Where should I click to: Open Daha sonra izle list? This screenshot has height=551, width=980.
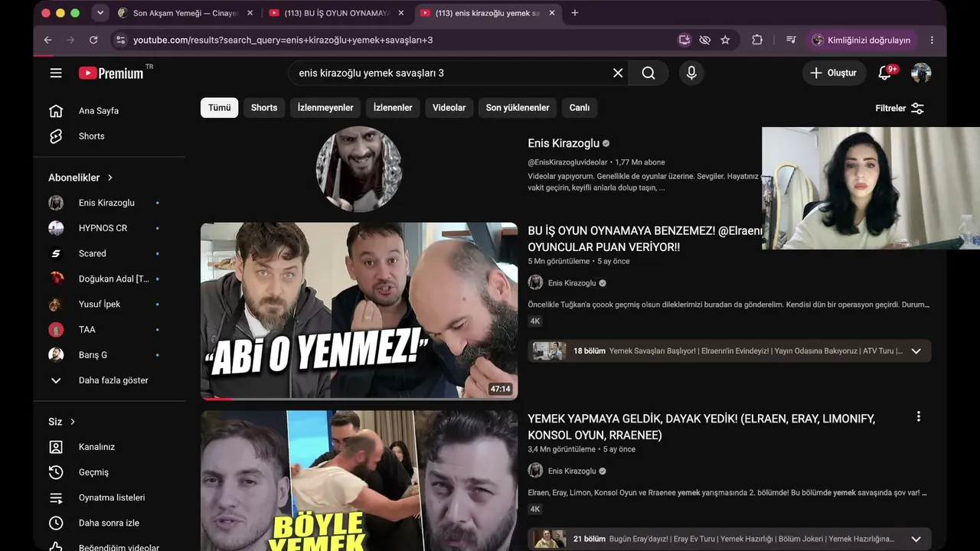(109, 523)
